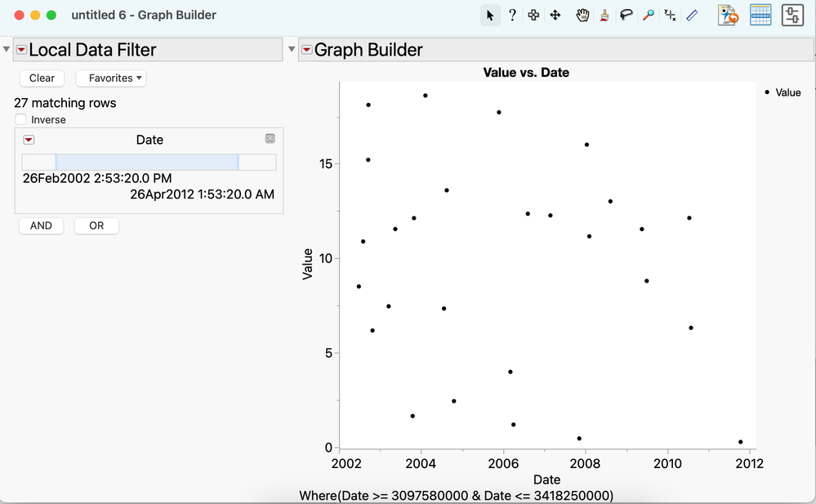The width and height of the screenshot is (816, 504).
Task: Select the Help question mark tool
Action: [x=512, y=15]
